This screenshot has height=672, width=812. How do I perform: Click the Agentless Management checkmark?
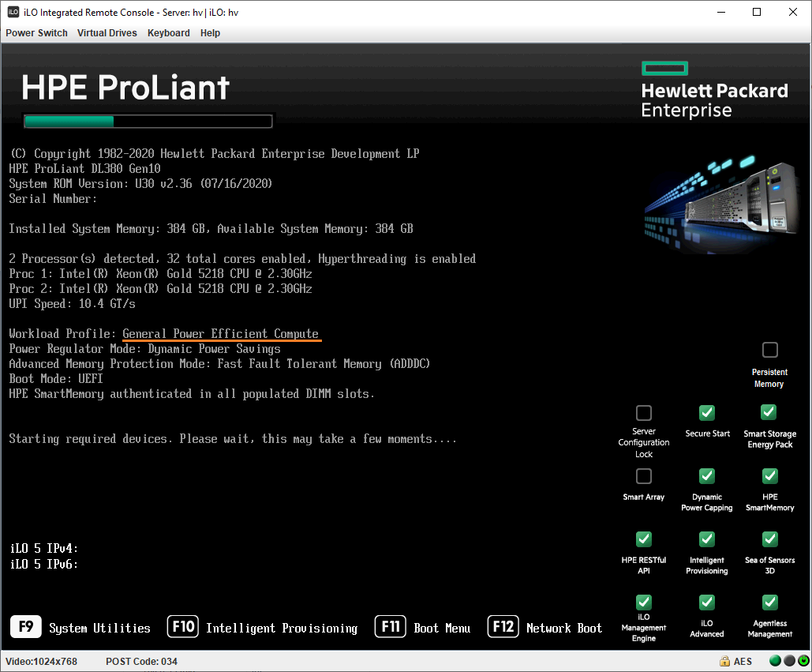click(770, 603)
